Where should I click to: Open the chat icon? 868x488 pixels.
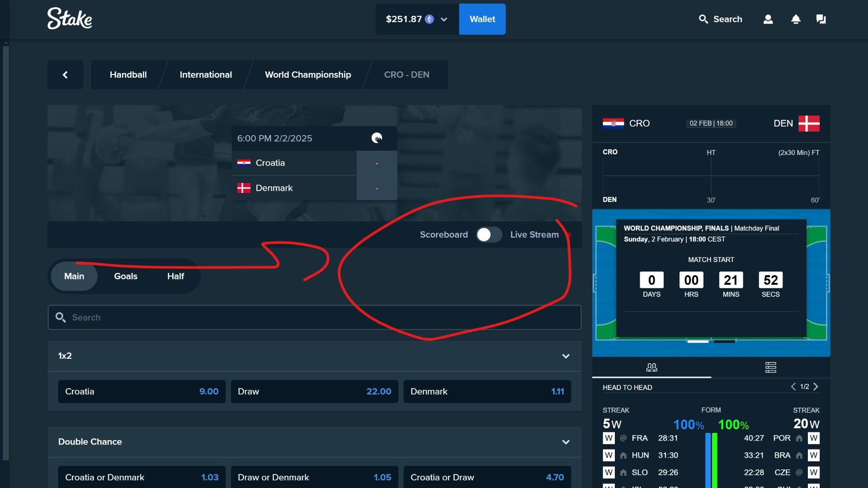pos(821,19)
